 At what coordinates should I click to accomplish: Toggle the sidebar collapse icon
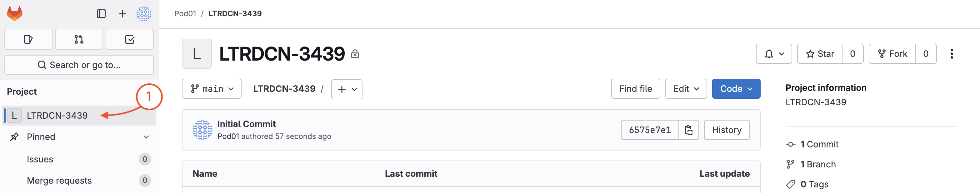click(x=101, y=14)
